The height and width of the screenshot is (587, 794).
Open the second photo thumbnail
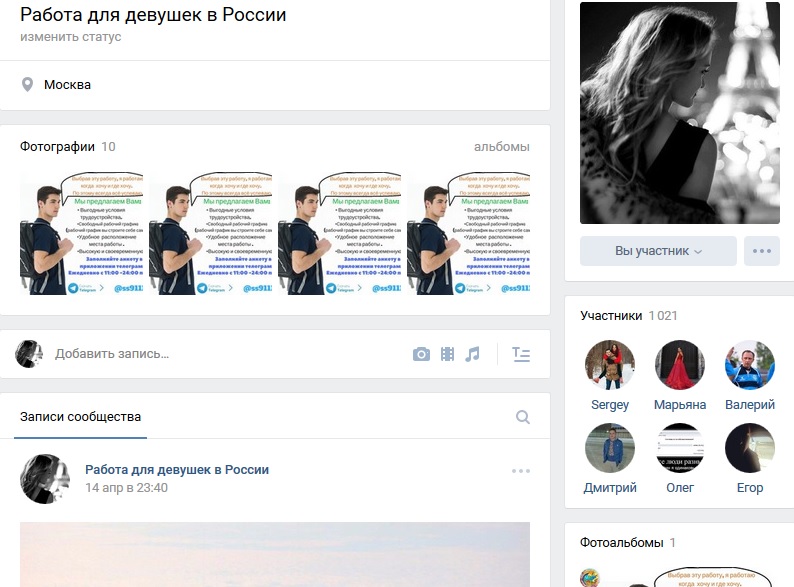pyautogui.click(x=211, y=233)
